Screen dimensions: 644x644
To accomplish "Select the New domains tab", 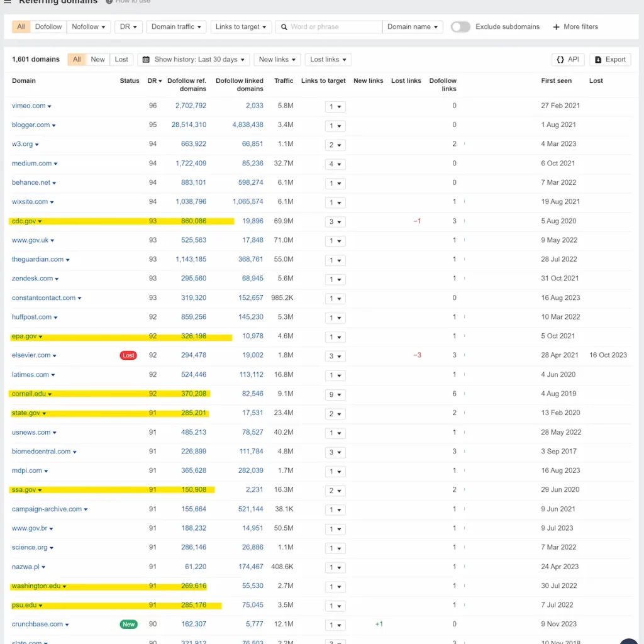I will (x=97, y=60).
